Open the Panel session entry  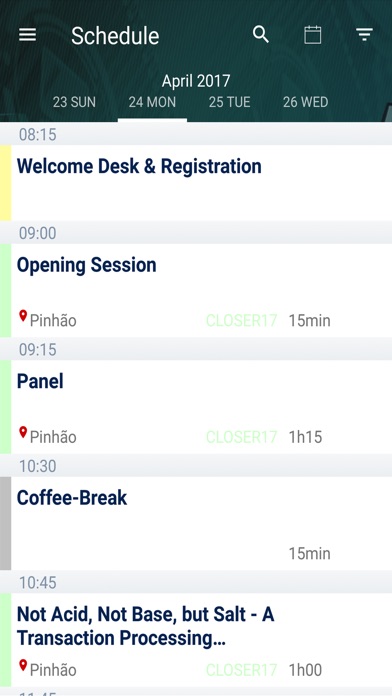(196, 407)
